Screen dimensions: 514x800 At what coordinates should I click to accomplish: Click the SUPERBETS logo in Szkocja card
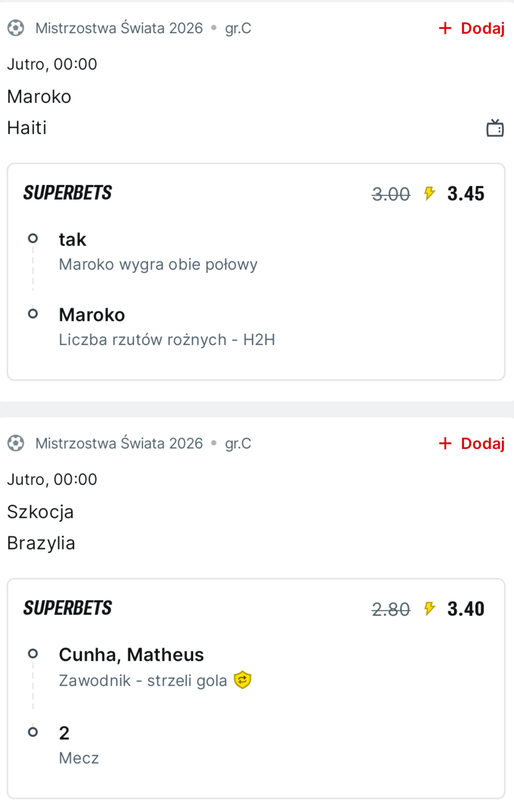tap(67, 608)
